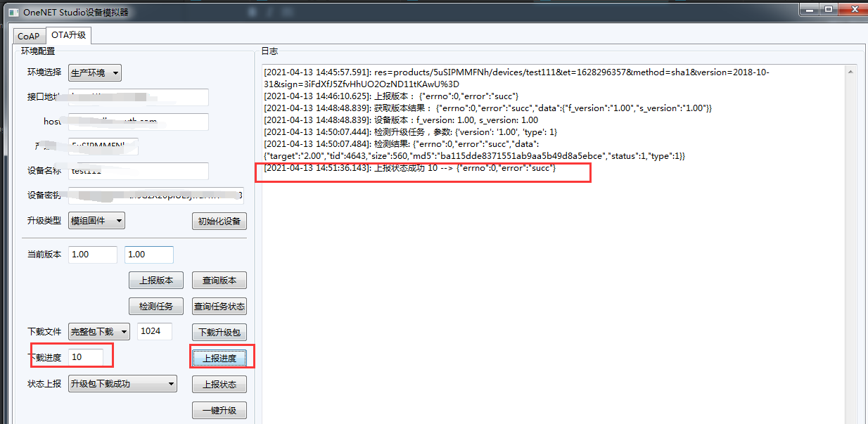Click the 检测任务 button
This screenshot has height=424, width=868.
coord(156,306)
